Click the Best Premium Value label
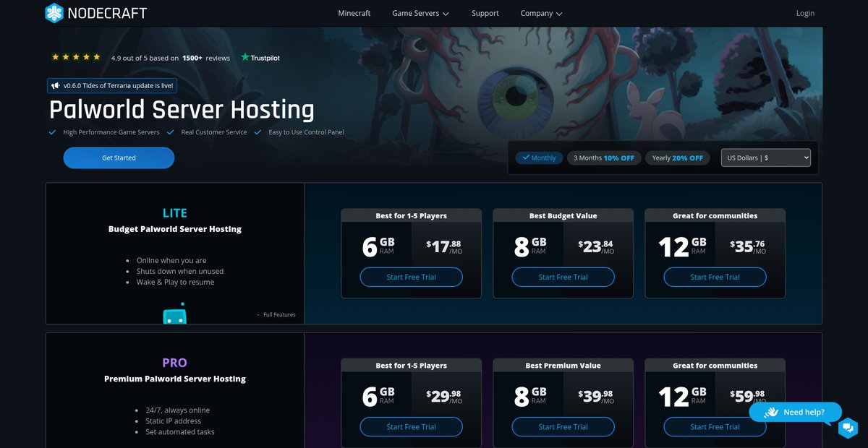868x448 pixels. [563, 365]
